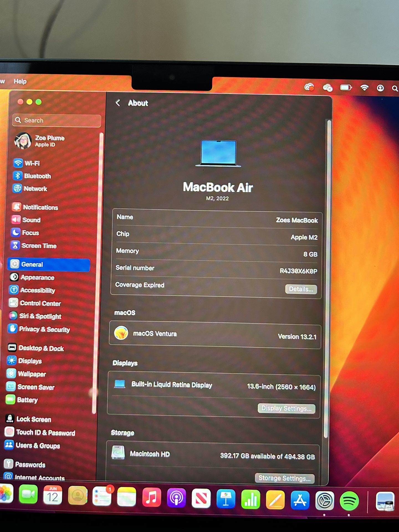
Task: Open Photos from the Dock
Action: (6, 493)
